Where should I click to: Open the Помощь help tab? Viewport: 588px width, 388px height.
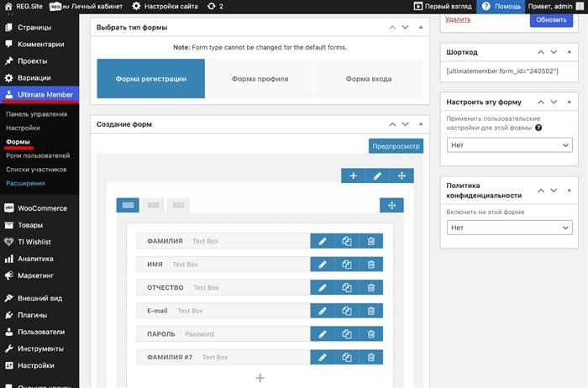501,7
